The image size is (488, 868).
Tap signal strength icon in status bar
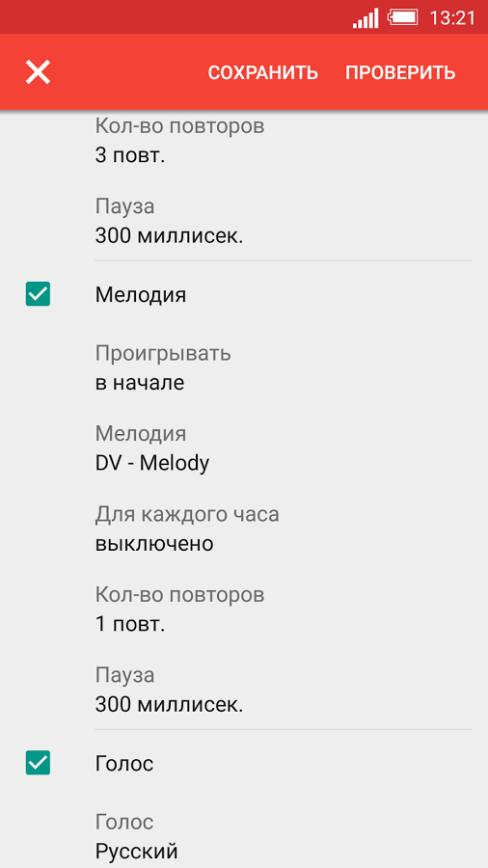[366, 18]
